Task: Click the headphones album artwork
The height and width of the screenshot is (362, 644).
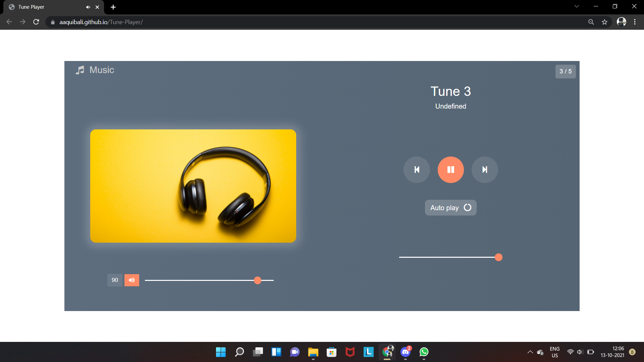Action: pos(193,186)
